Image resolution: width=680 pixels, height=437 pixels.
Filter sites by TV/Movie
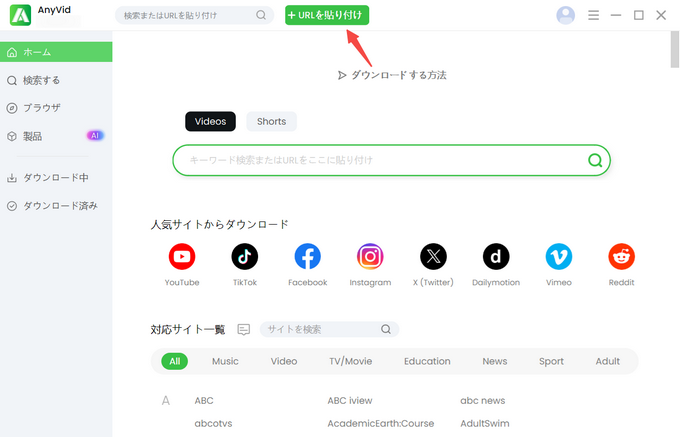pyautogui.click(x=350, y=361)
